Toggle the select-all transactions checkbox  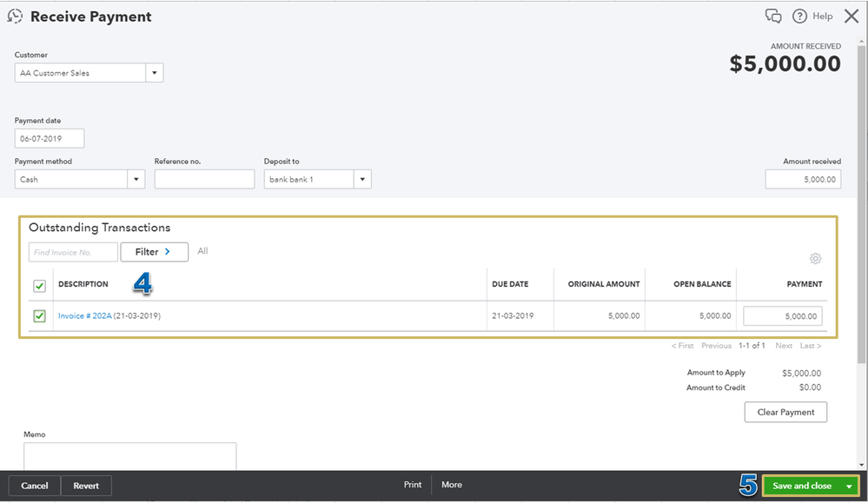pos(39,286)
